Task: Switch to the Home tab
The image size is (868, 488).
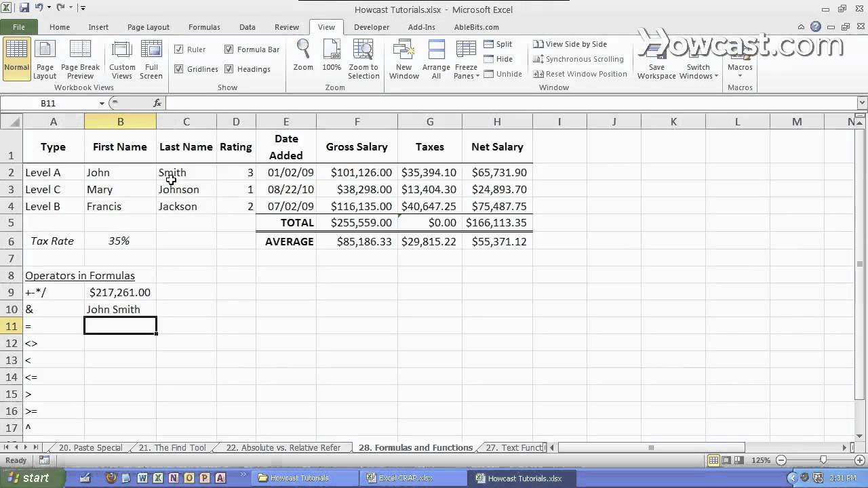Action: click(60, 27)
